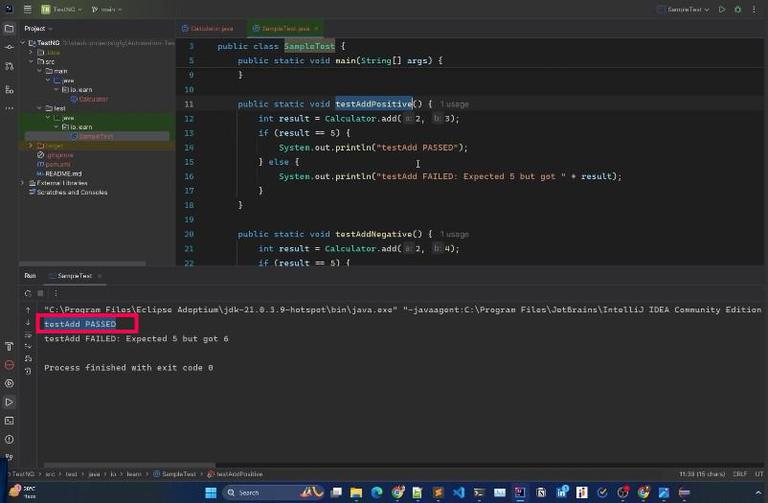Expand External Libraries node
The height and width of the screenshot is (503, 768).
23,183
